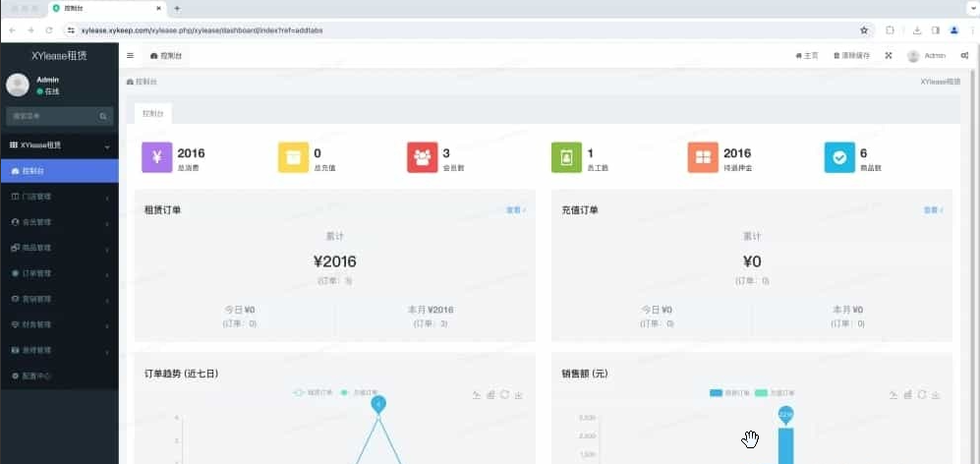Click the 清除缓存 clear cache button
This screenshot has width=980, height=464.
pos(851,56)
